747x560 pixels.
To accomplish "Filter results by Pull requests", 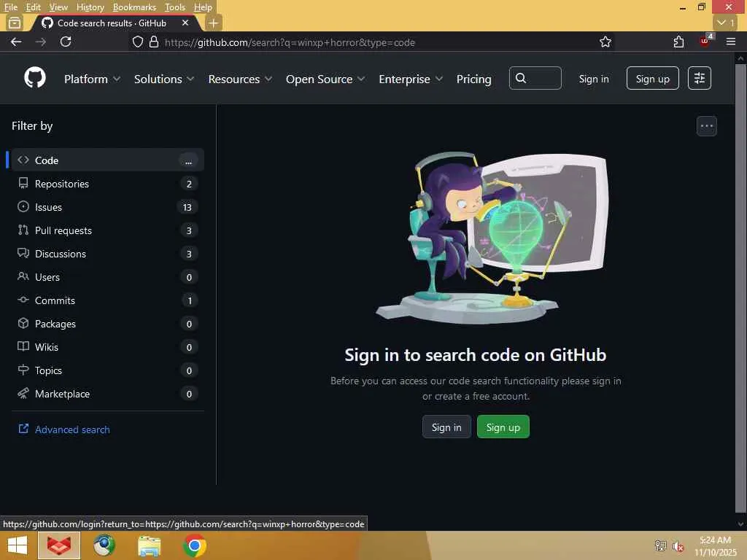I will point(108,230).
